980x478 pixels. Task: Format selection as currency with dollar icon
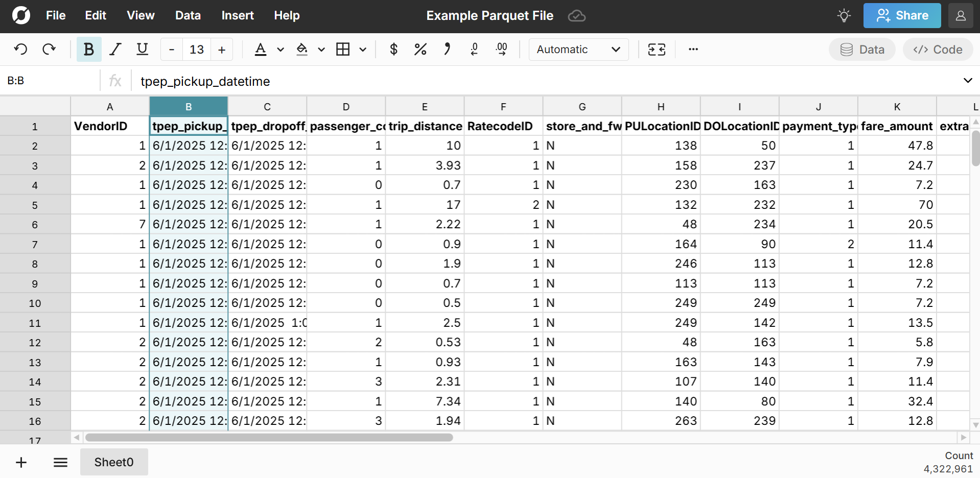coord(393,50)
